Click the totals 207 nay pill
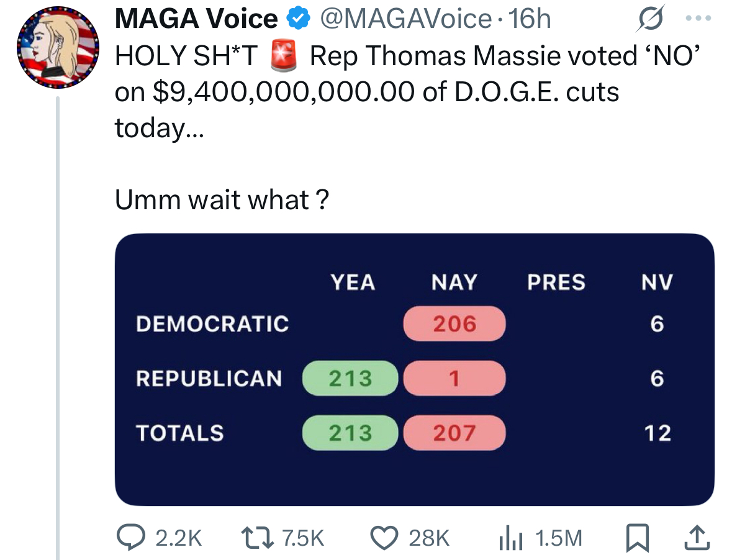The image size is (732, 560). 454,433
